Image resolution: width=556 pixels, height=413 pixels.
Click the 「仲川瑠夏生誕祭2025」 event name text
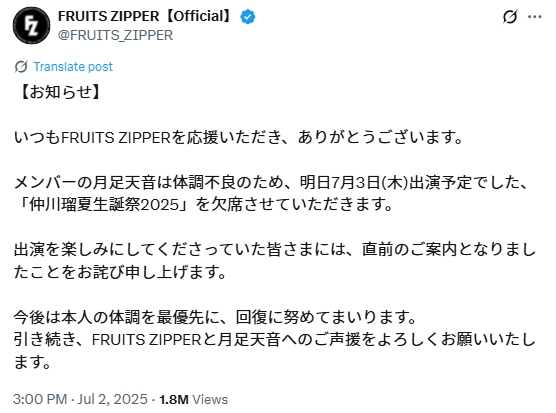pyautogui.click(x=104, y=205)
